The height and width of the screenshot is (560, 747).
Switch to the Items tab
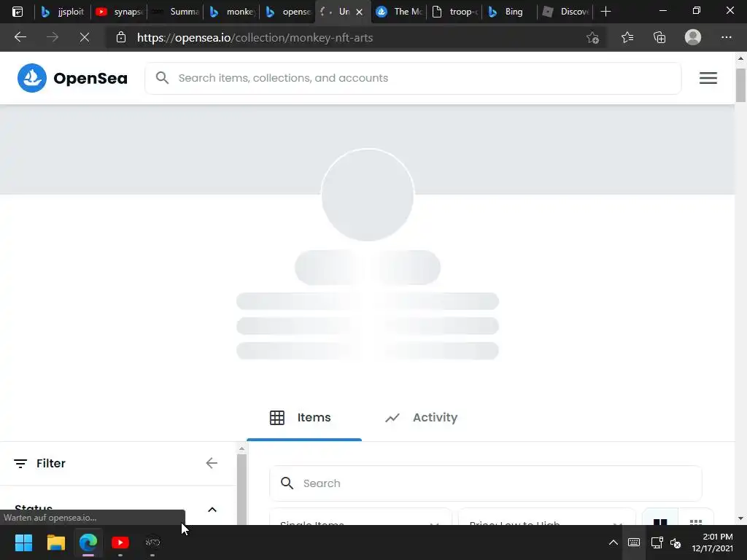[304, 418]
